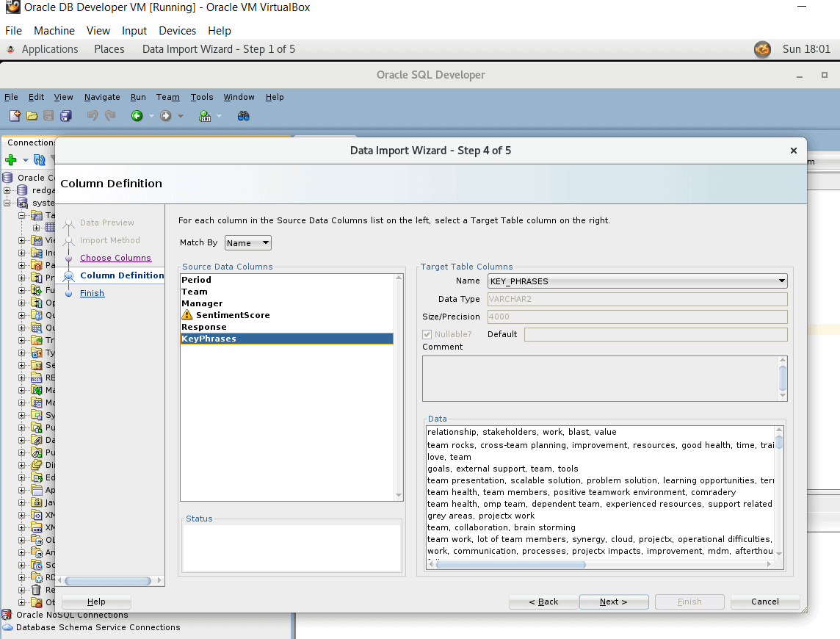Click the Comment box vertical scrollbar

(x=783, y=378)
